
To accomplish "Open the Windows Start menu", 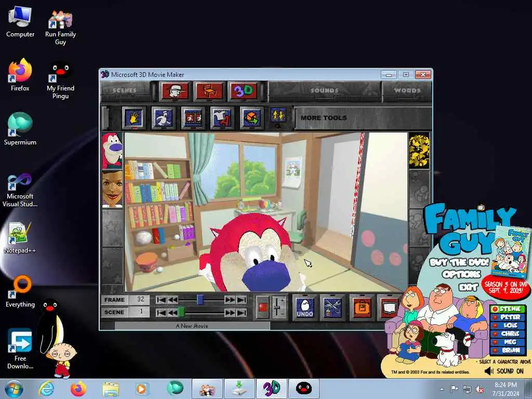I will 14,389.
